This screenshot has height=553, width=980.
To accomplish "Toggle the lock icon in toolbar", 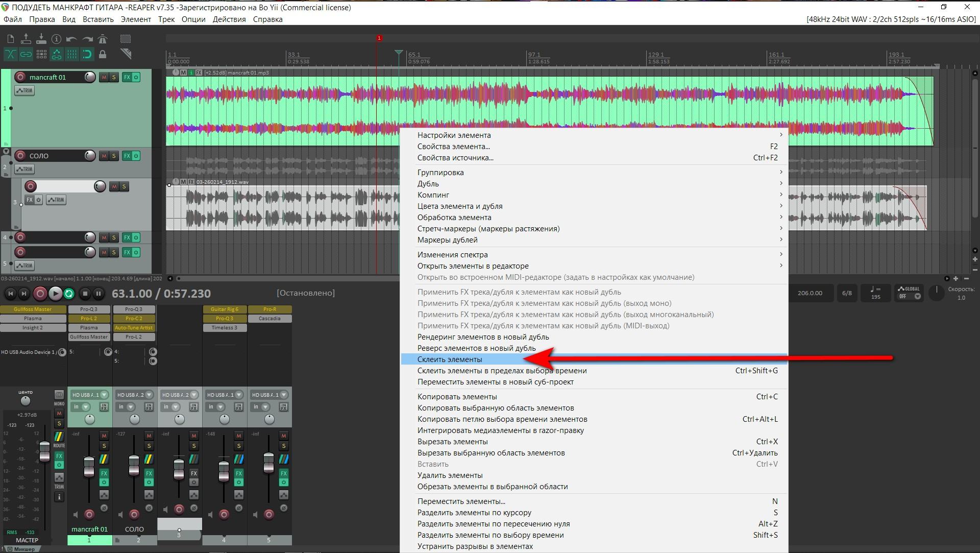I will 103,54.
